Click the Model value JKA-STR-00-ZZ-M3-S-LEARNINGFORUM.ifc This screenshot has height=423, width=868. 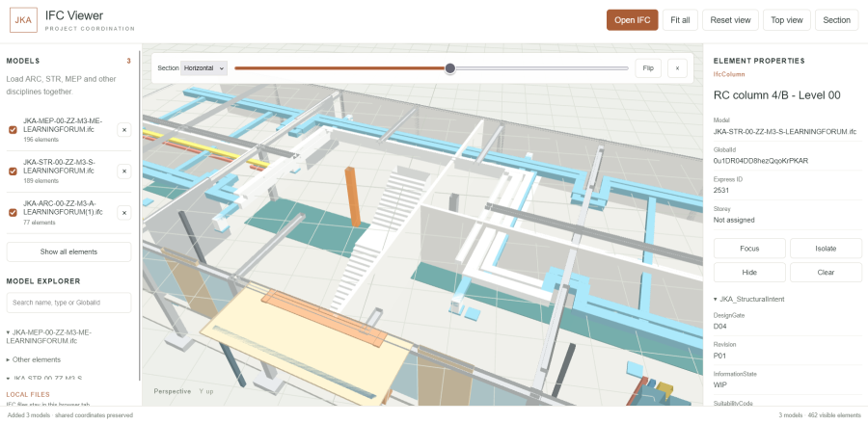point(785,132)
